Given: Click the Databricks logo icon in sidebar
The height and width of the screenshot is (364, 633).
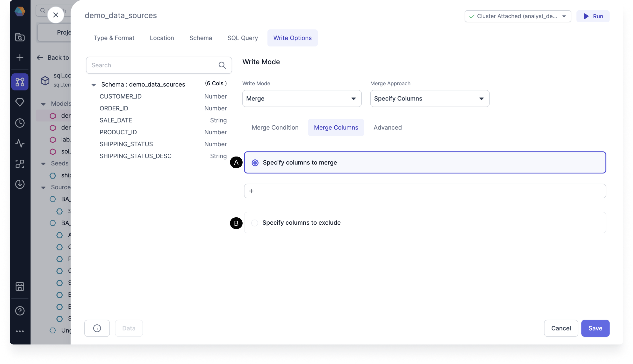Looking at the screenshot, I should coord(21,11).
